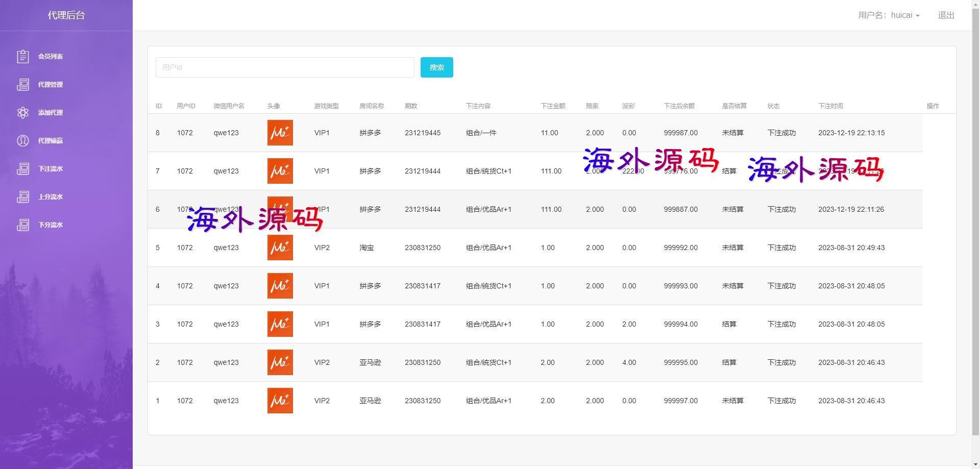Click the 代理后台 header title
This screenshot has width=980, height=469.
(x=66, y=15)
